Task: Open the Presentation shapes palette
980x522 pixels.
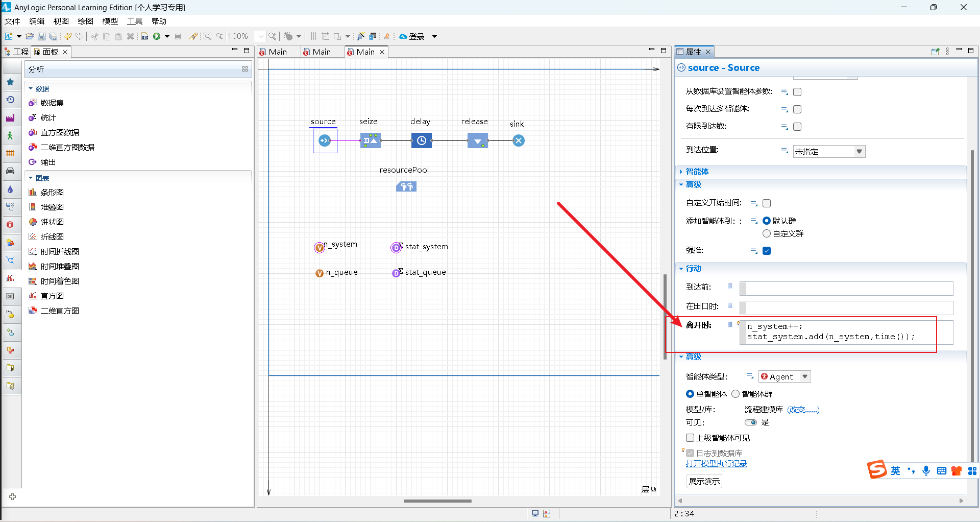Action: [x=10, y=243]
